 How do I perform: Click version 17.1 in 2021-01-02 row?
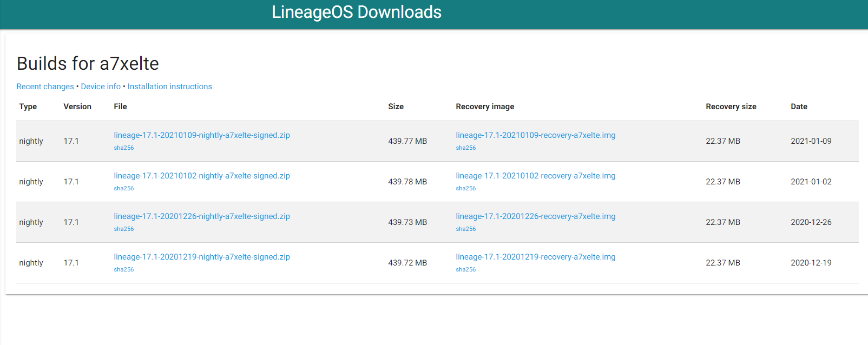coord(71,182)
